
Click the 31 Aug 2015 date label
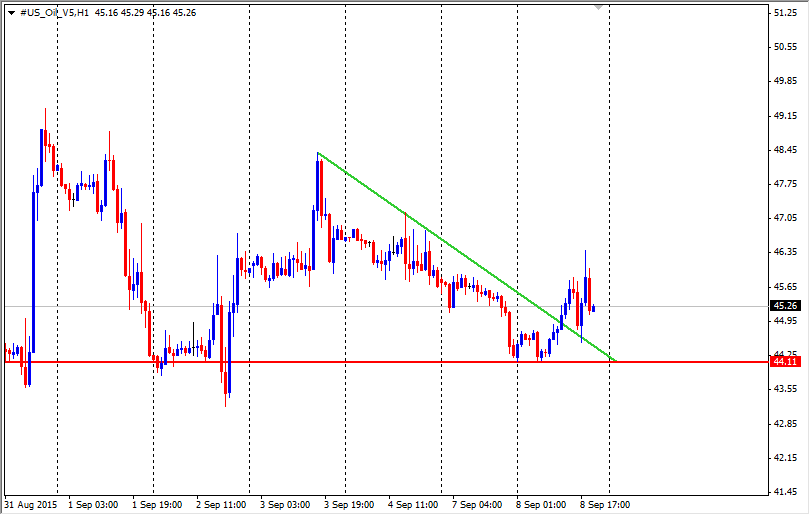[x=30, y=505]
